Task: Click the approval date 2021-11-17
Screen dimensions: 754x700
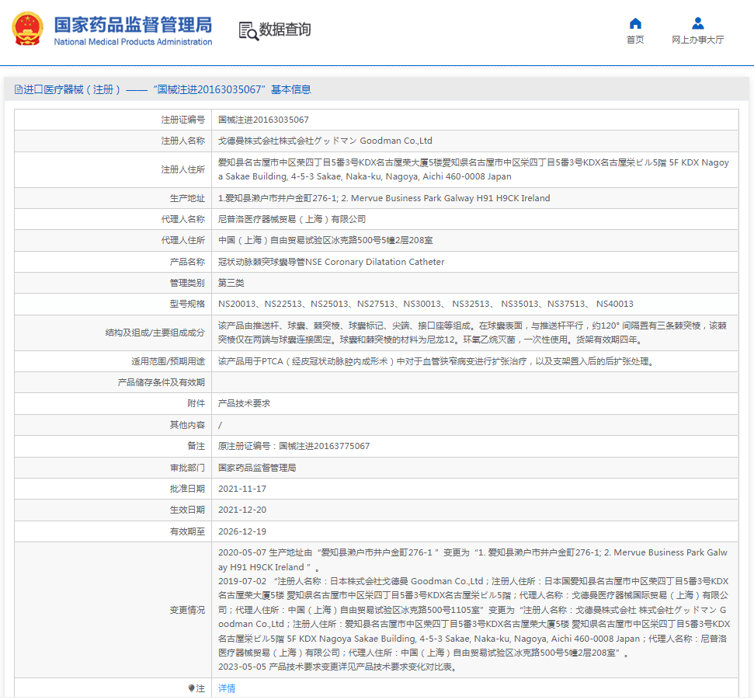Action: (x=242, y=489)
